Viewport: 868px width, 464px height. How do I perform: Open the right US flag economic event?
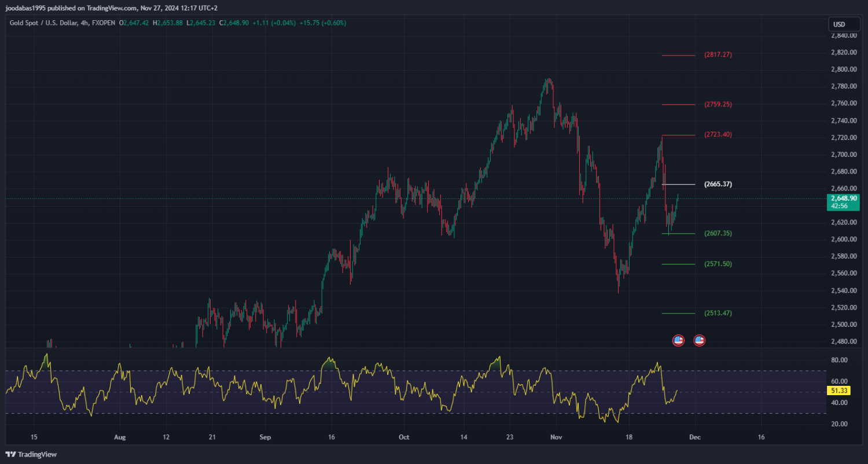(699, 340)
